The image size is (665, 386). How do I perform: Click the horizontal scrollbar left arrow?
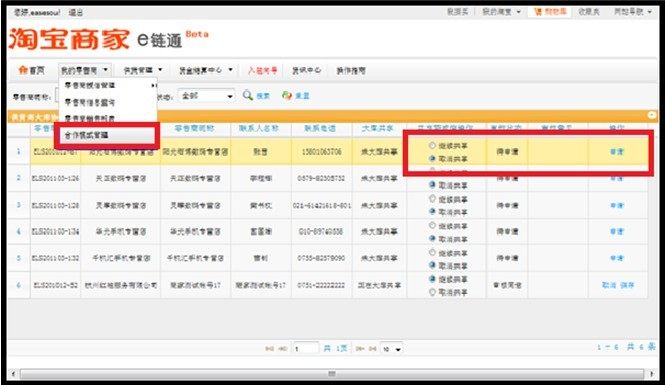coord(14,374)
